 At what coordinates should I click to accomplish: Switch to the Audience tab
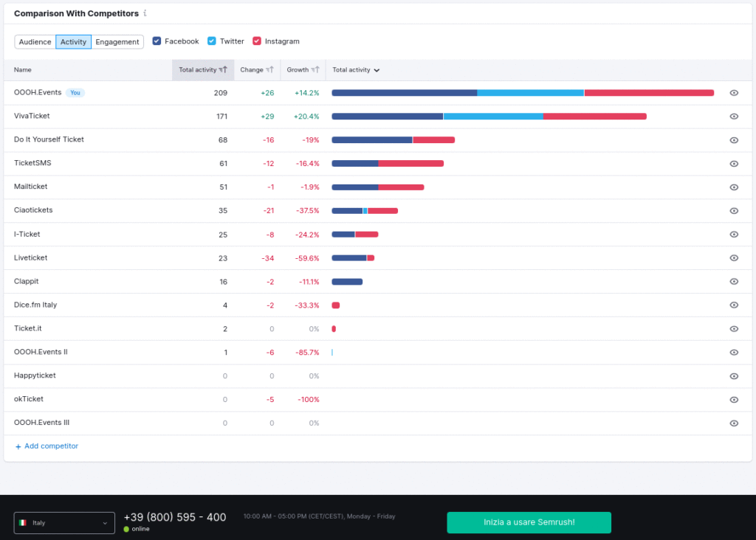tap(35, 42)
